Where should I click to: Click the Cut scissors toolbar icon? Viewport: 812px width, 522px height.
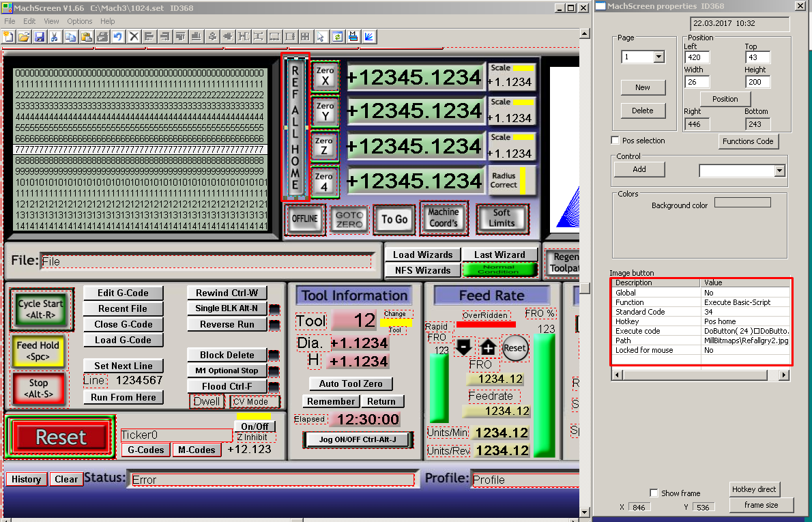[x=55, y=37]
